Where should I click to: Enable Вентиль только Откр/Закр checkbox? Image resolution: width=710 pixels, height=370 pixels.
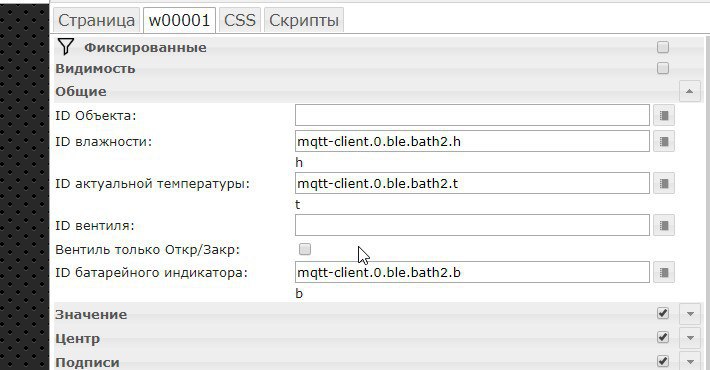(x=305, y=249)
